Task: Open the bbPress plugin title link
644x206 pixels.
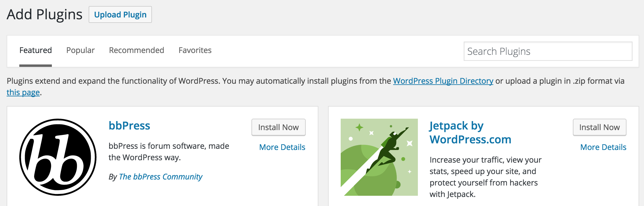Action: [x=129, y=126]
